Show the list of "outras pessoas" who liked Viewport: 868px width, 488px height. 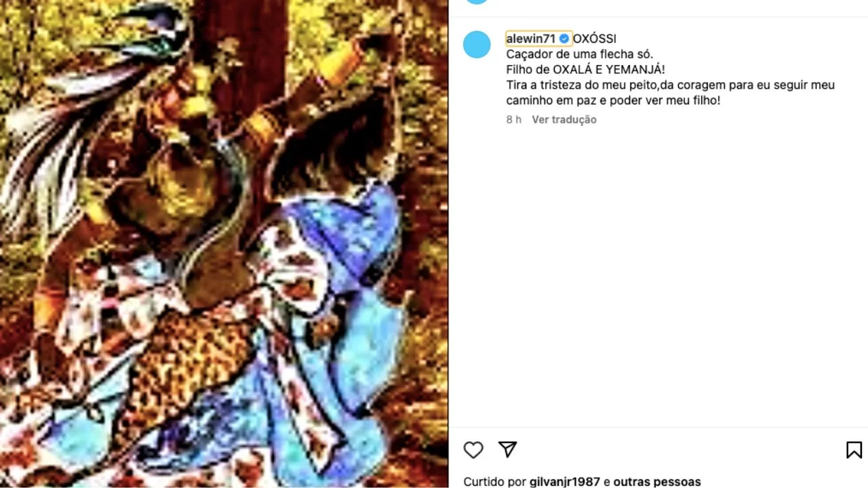pyautogui.click(x=657, y=482)
